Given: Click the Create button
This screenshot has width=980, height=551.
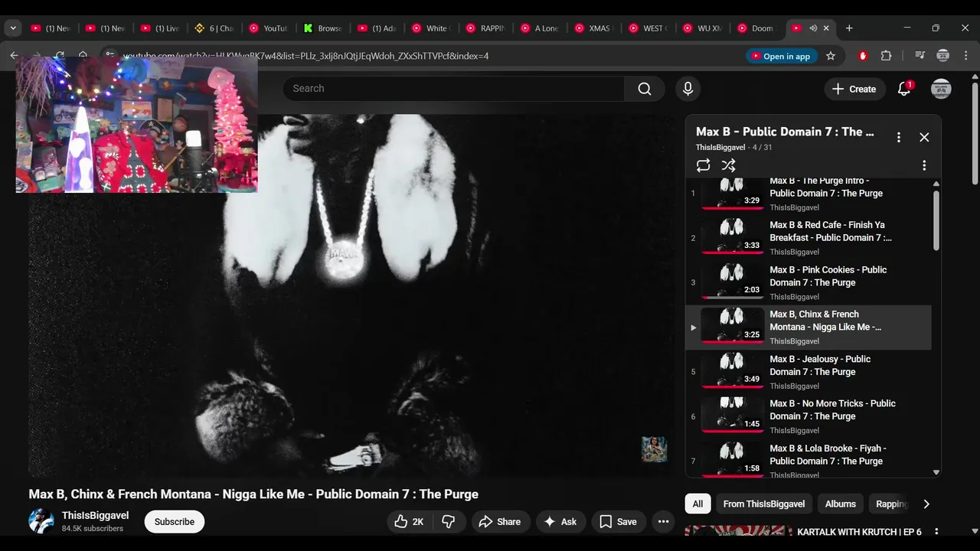Looking at the screenshot, I should pos(854,89).
